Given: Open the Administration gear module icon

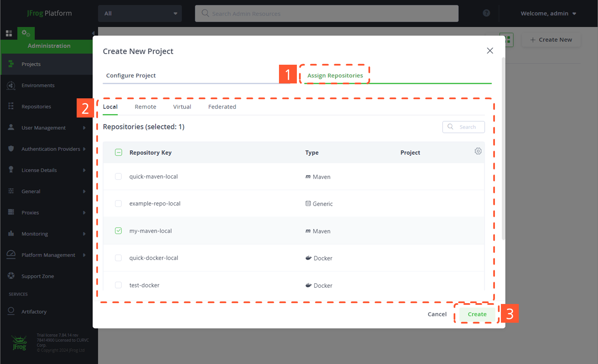Looking at the screenshot, I should [26, 33].
